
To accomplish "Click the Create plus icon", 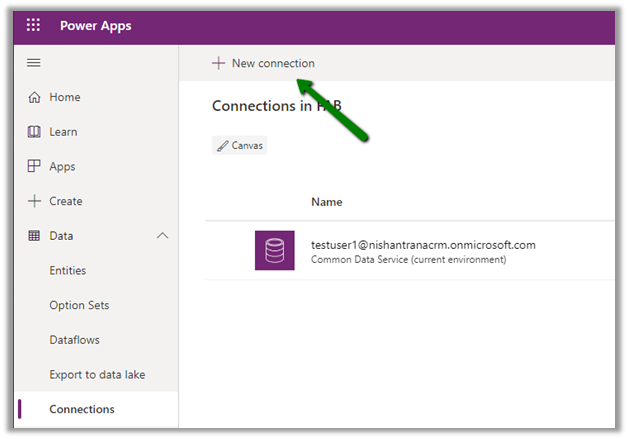I will coord(34,201).
